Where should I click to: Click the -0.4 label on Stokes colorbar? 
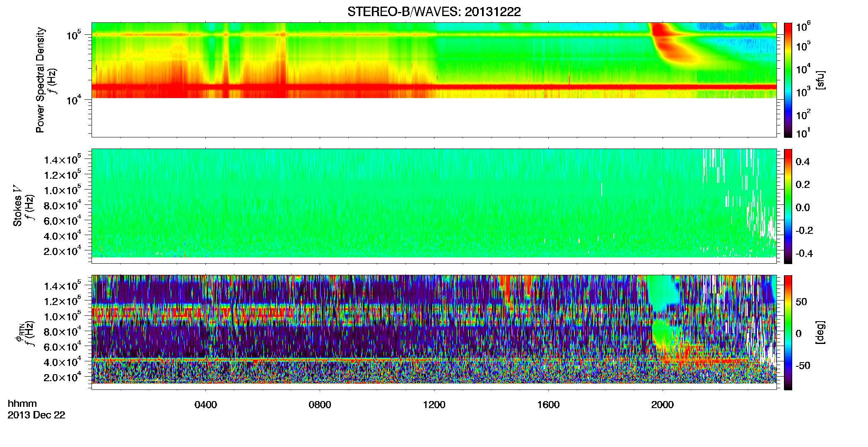point(804,253)
